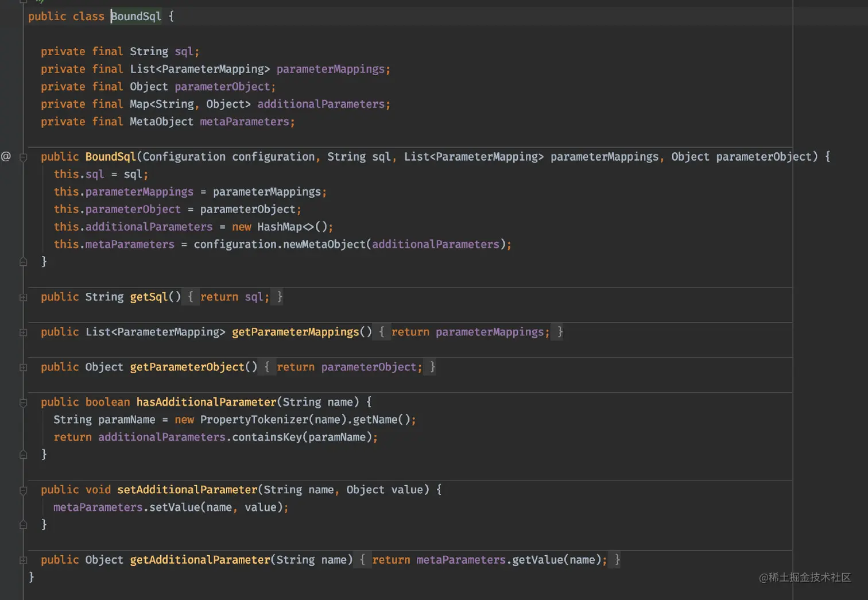Click the 'sql' field in String declaration
The width and height of the screenshot is (868, 600).
coord(184,51)
